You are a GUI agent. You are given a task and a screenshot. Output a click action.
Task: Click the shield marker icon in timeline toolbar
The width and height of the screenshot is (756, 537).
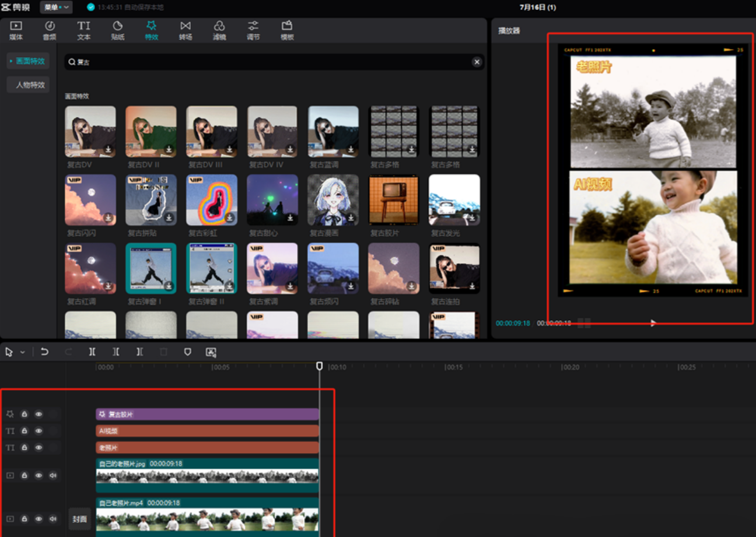click(187, 352)
